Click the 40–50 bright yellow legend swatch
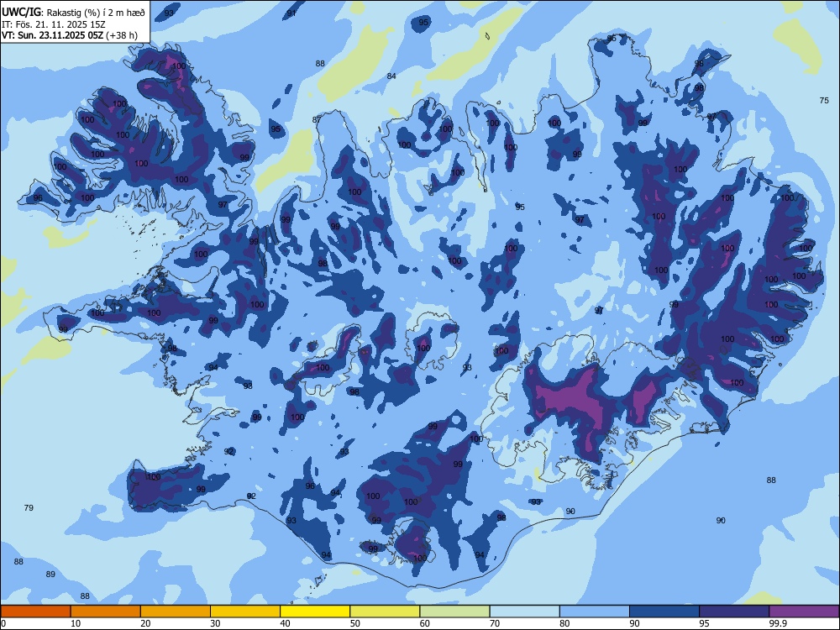This screenshot has width=840, height=630. 315,612
